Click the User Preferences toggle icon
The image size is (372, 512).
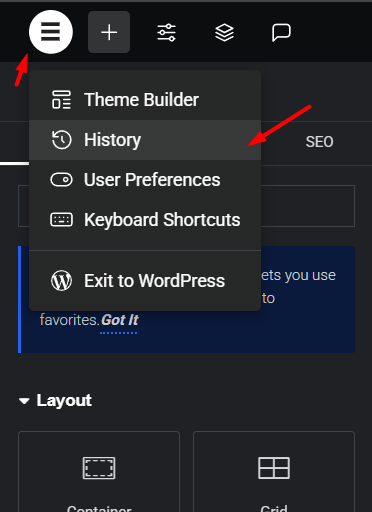coord(61,180)
